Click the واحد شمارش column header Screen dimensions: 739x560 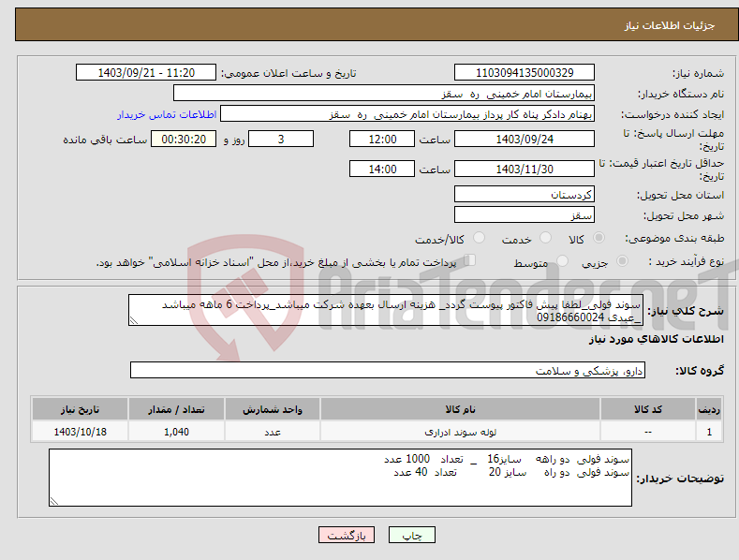[x=273, y=409]
